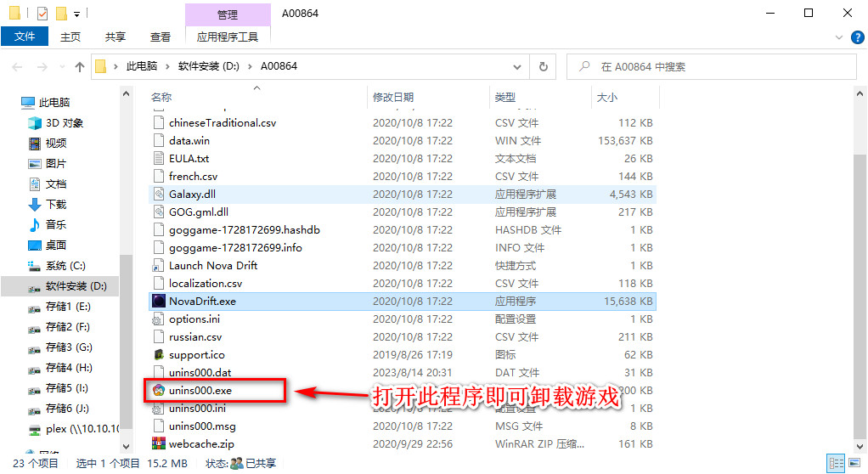Open the 文件 menu
Viewport: 868px width, 474px height.
[x=25, y=37]
